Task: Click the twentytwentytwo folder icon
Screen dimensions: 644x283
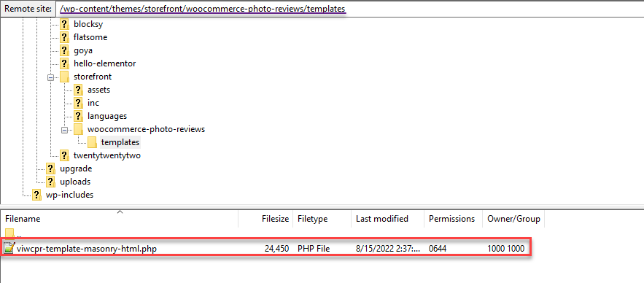Action: [x=64, y=155]
